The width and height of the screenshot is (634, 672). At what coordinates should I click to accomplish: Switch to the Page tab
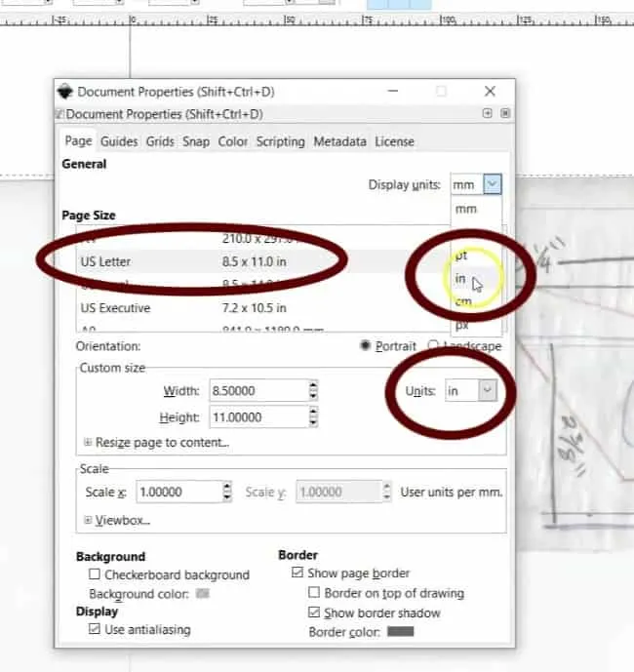point(78,141)
